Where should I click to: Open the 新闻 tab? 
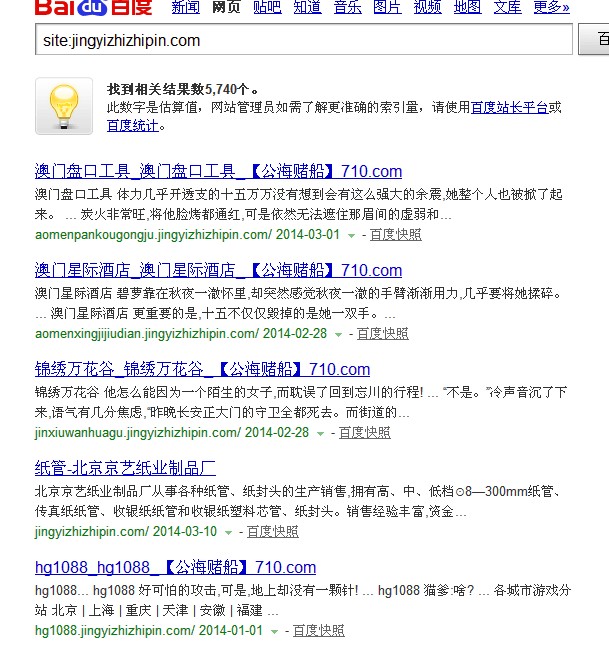[x=186, y=7]
